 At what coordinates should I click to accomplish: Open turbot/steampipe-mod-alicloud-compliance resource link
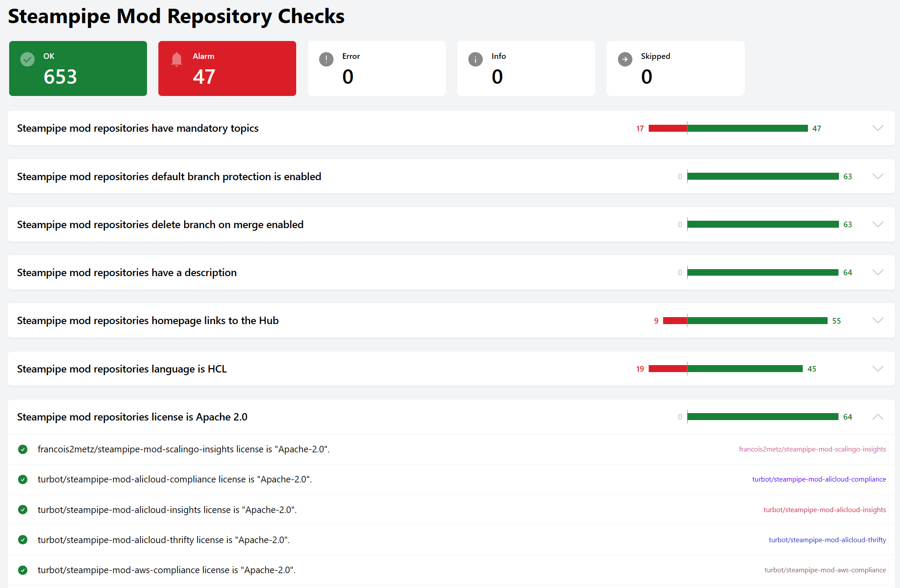pyautogui.click(x=819, y=479)
